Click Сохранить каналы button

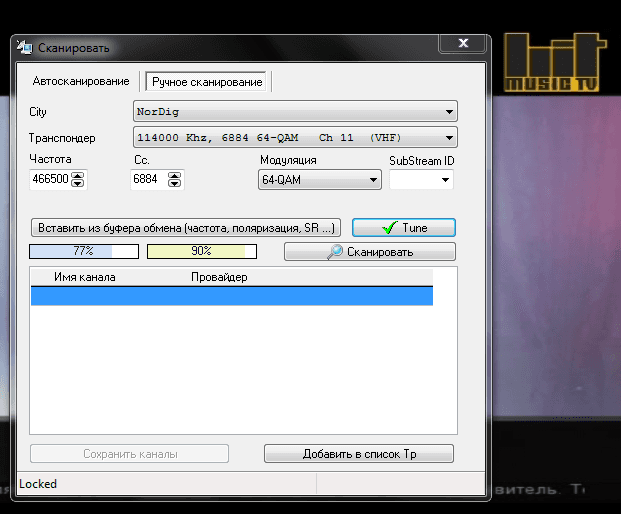(x=130, y=453)
